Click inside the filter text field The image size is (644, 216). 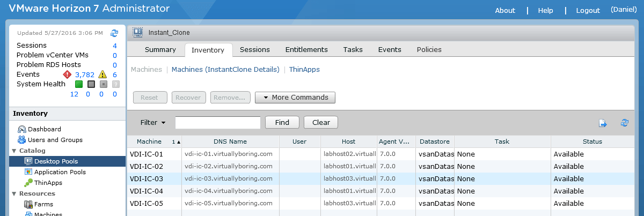218,122
